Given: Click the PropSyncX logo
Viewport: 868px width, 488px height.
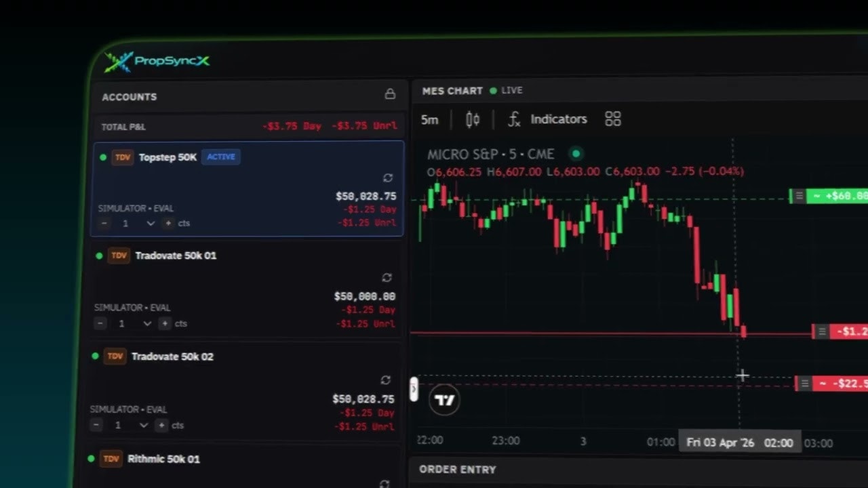Looking at the screenshot, I should pyautogui.click(x=157, y=61).
